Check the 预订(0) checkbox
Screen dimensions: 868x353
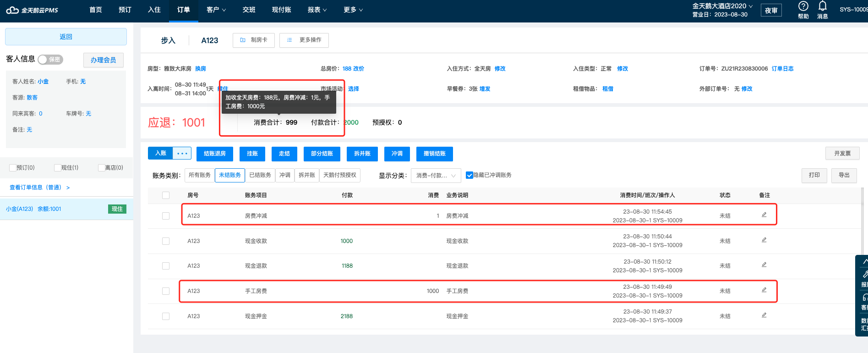point(13,168)
